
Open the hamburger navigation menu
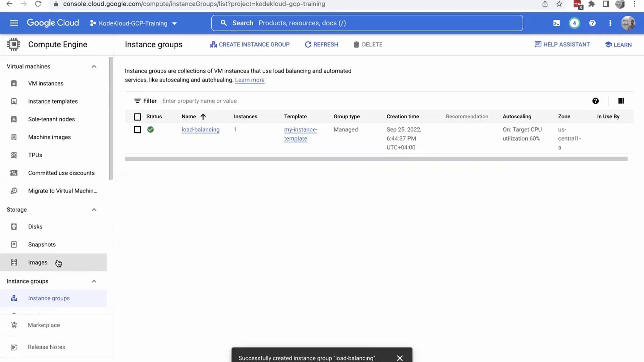click(x=14, y=23)
